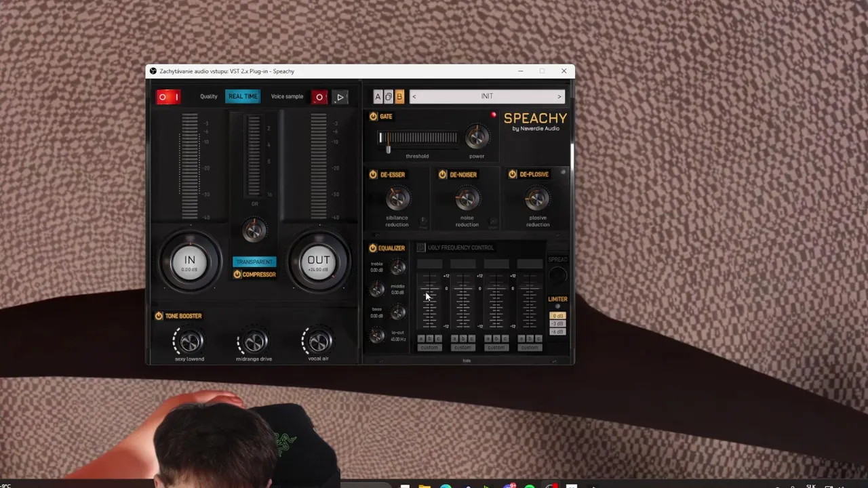The height and width of the screenshot is (488, 868).
Task: Click the IN gain knob
Action: click(x=190, y=262)
